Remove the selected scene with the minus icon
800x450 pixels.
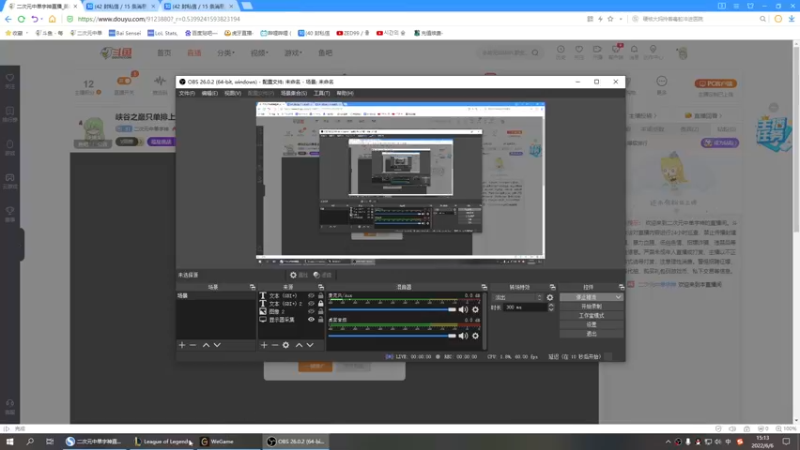193,345
